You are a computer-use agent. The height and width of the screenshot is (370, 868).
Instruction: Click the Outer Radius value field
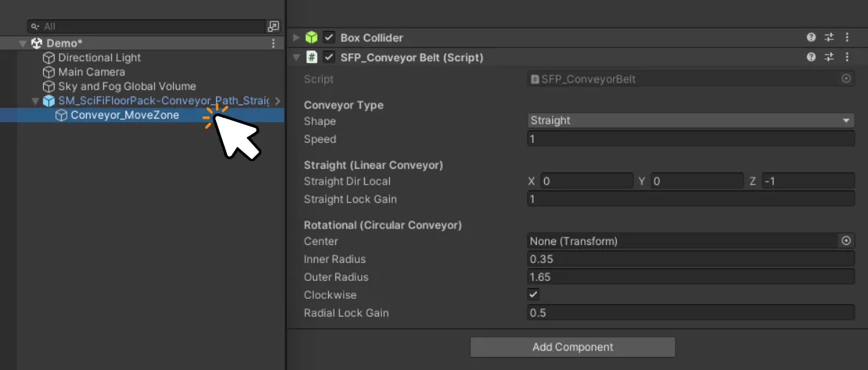click(691, 277)
